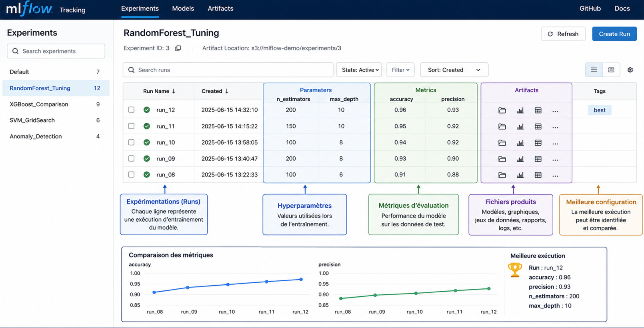Screen dimensions: 644x328
Task: Select the SVM_GridSearch experiment
Action: point(56,120)
